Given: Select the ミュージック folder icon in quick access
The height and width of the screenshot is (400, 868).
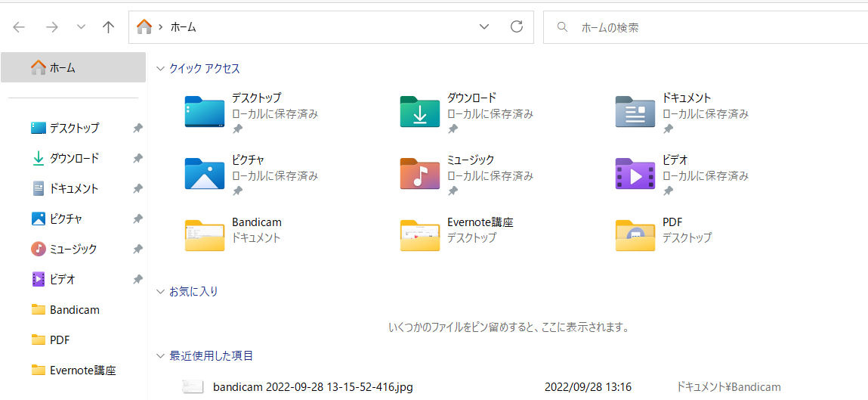Looking at the screenshot, I should [419, 174].
